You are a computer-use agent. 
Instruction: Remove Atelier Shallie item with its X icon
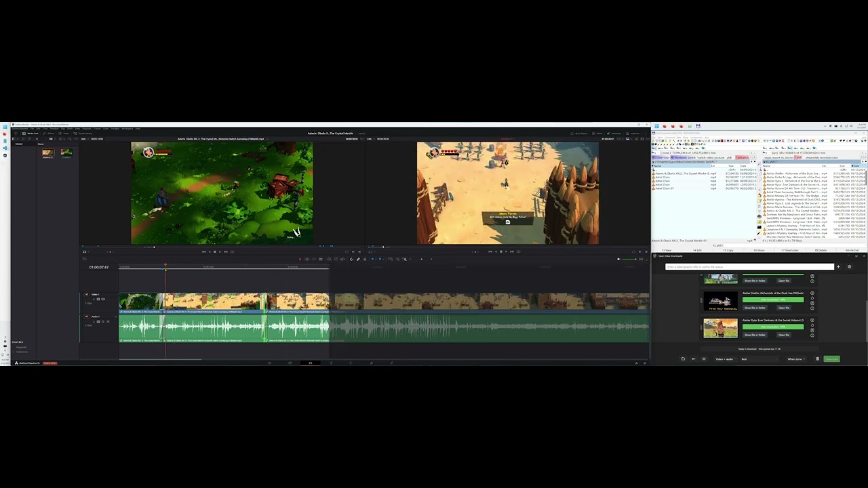pos(812,293)
